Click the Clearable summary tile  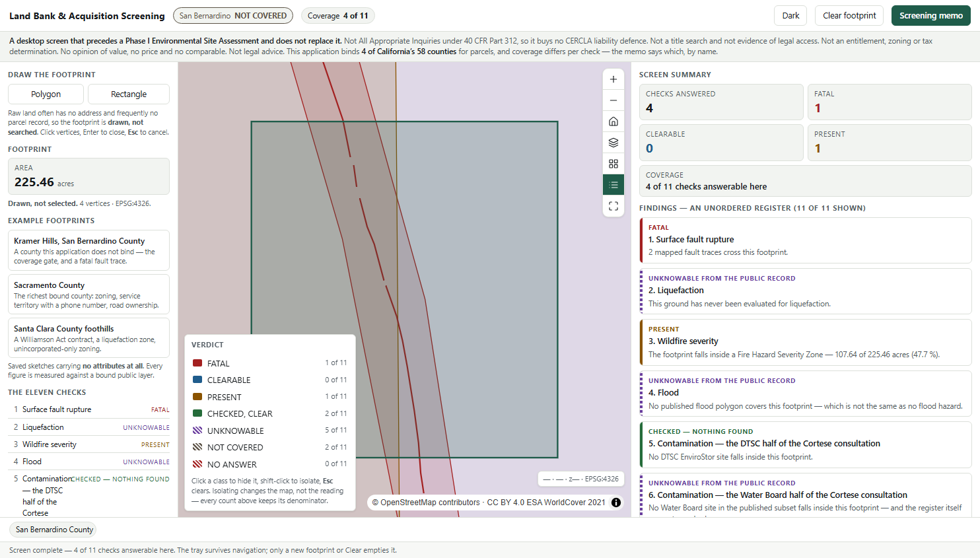point(721,143)
